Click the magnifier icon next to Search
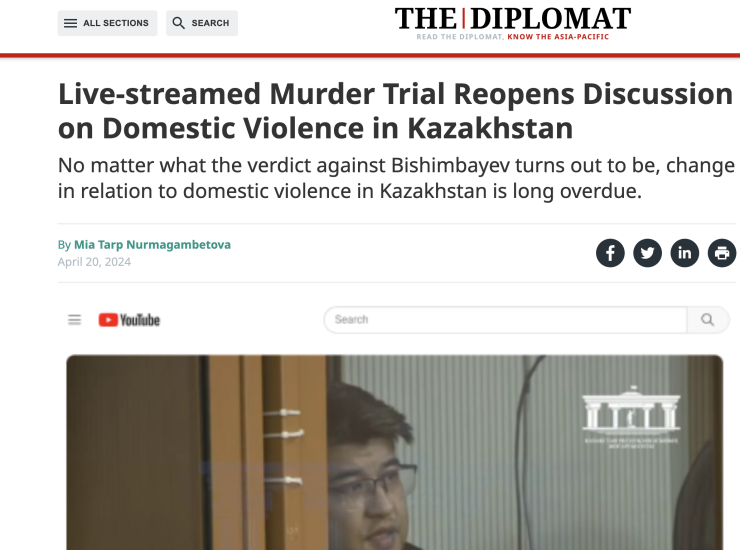Viewport: 740px width, 550px height. click(x=178, y=23)
